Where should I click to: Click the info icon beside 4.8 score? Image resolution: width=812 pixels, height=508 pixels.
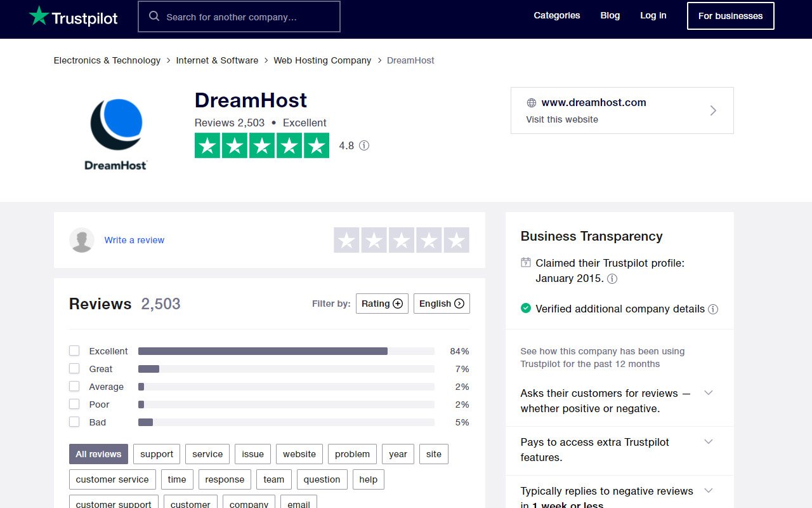[x=364, y=145]
